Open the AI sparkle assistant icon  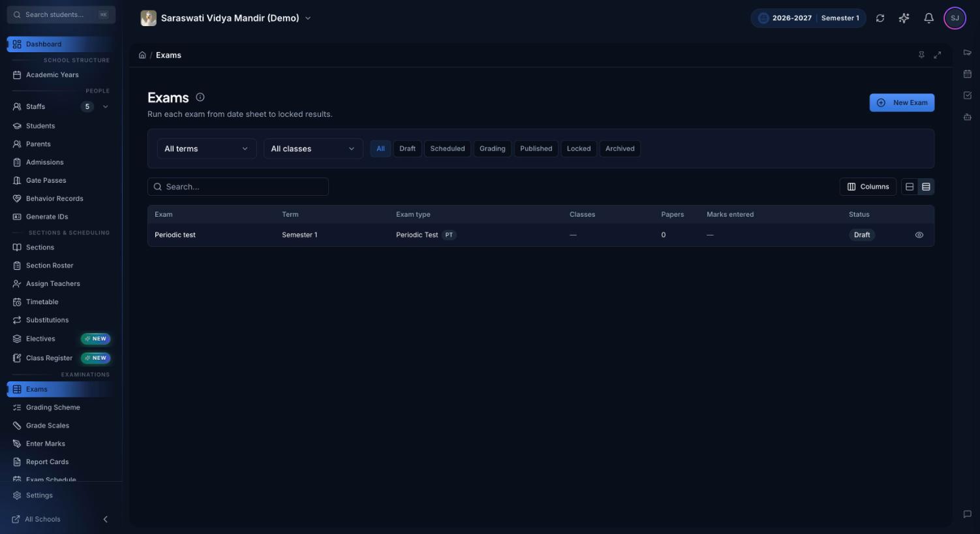(904, 18)
